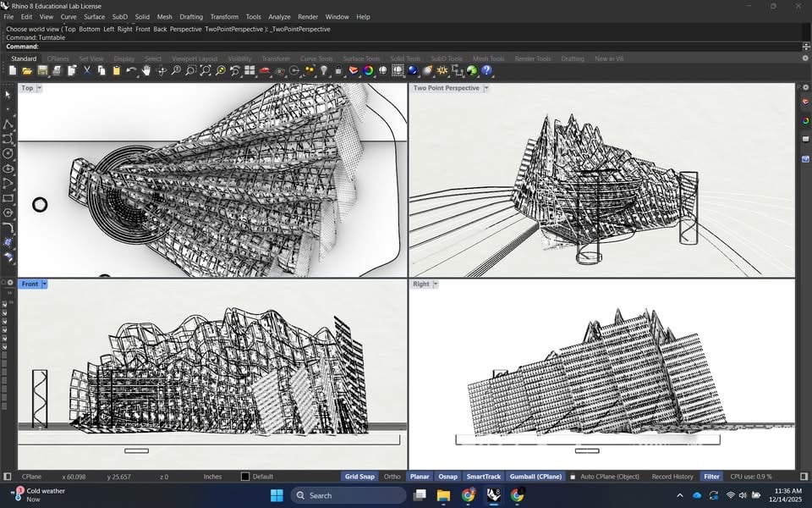Expand the Two Point Perspective viewport menu
812x508 pixels.
pyautogui.click(x=486, y=88)
